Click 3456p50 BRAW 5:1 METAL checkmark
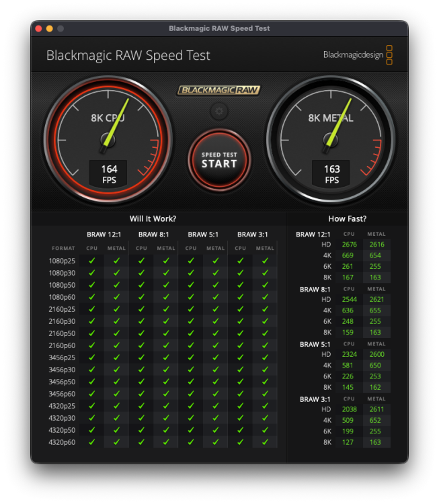The image size is (439, 504). (x=216, y=382)
